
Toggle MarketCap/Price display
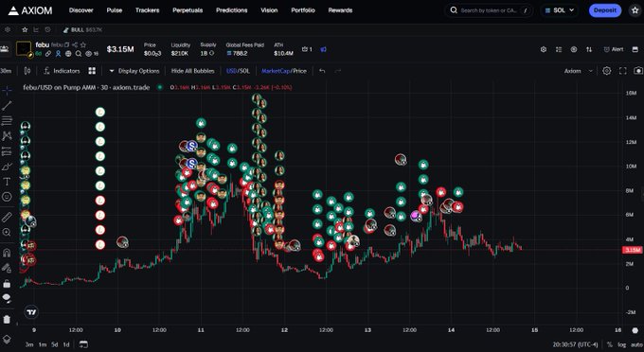point(284,71)
